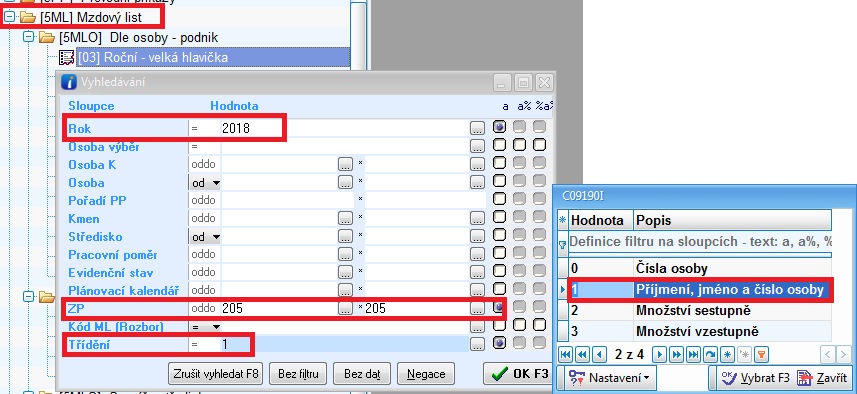Click the Pořadí PP from-value field
857x394 pixels.
[x=287, y=201]
